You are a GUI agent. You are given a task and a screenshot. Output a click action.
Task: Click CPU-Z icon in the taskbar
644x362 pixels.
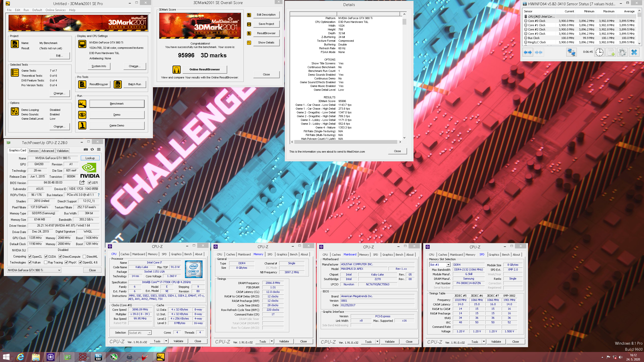point(51,357)
